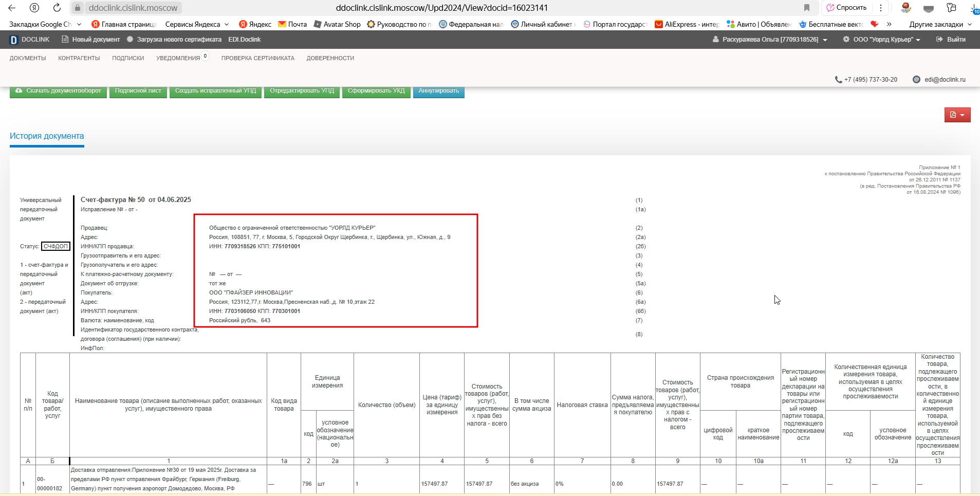Click the lock icon beside the domain
The width and height of the screenshot is (980, 496).
pos(77,8)
